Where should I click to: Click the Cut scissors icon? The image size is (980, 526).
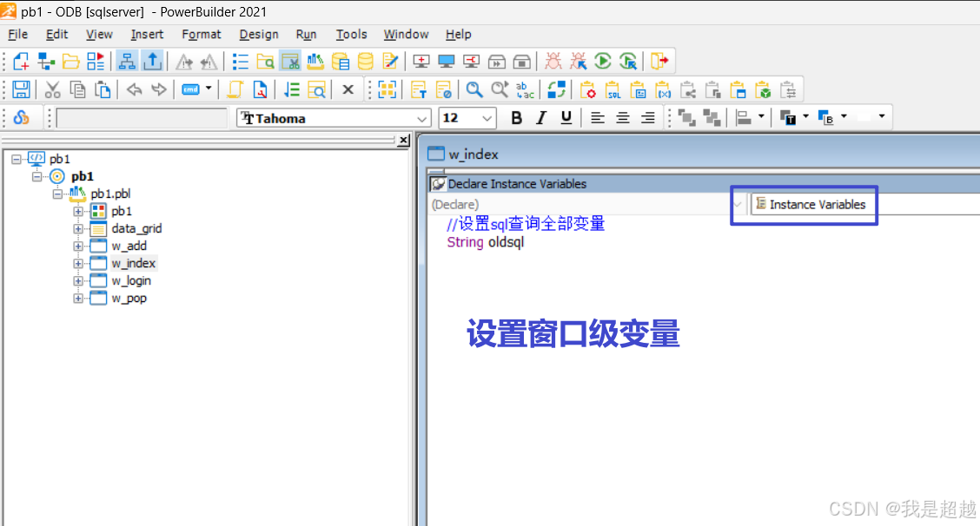click(x=52, y=89)
